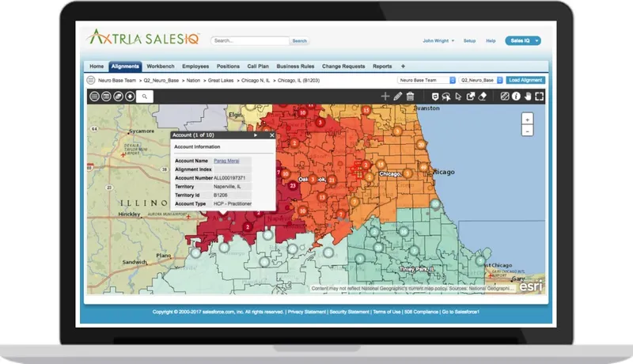Switch to the Reports tab

tap(382, 66)
